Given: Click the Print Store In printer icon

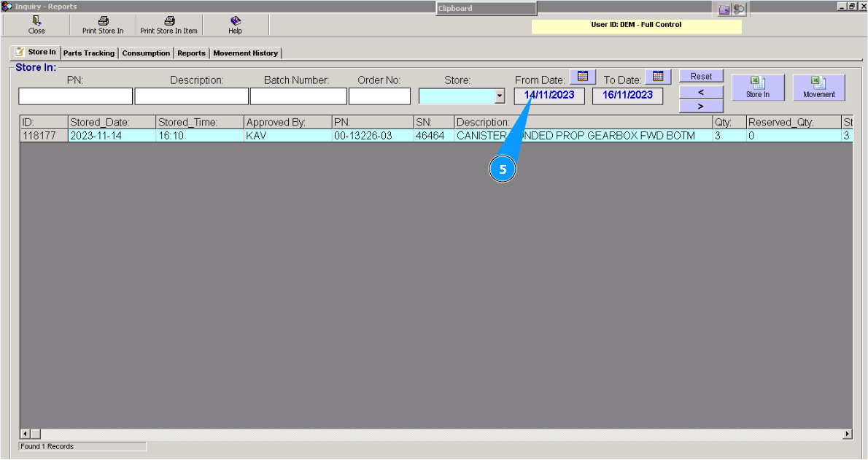Looking at the screenshot, I should click(x=103, y=20).
